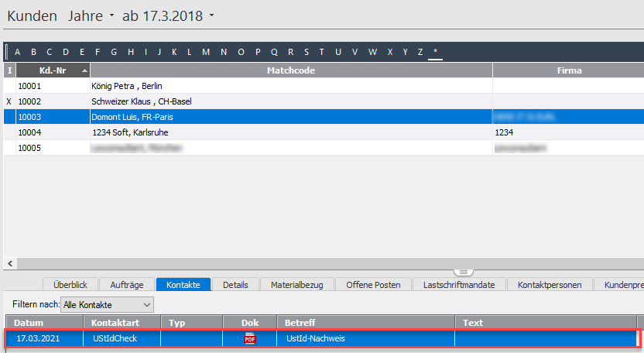The image size is (644, 353).
Task: Open the 'ab 17.3.2018' date dropdown
Action: [x=169, y=15]
